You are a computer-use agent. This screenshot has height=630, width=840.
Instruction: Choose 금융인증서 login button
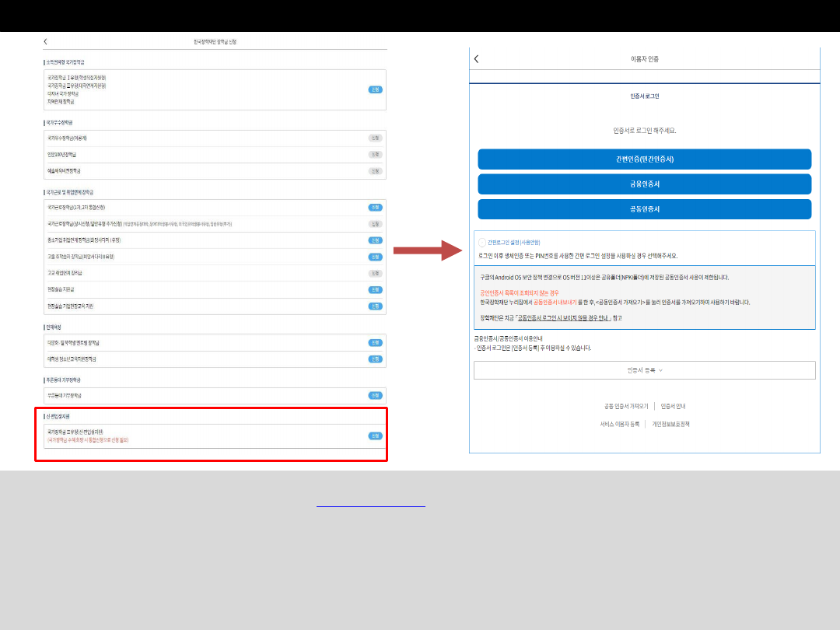coord(644,184)
